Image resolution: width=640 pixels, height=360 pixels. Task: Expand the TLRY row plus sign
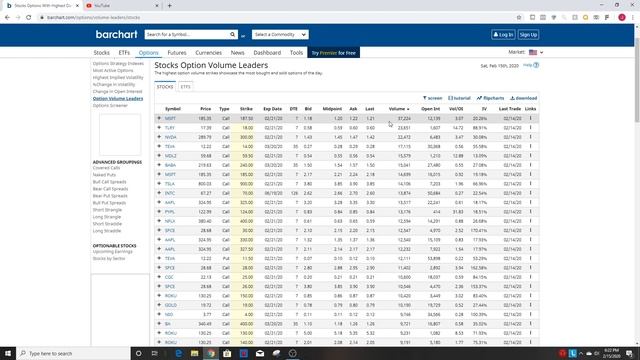159,128
